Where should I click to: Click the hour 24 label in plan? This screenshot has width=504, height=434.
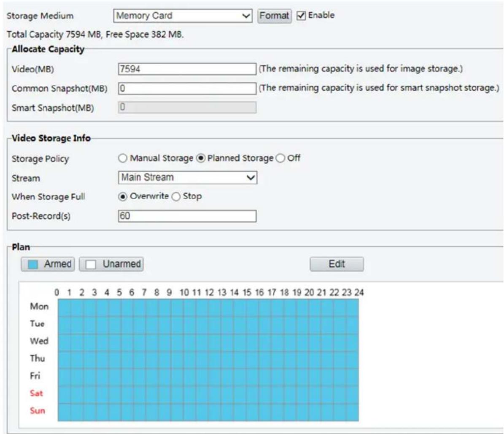pyautogui.click(x=359, y=293)
